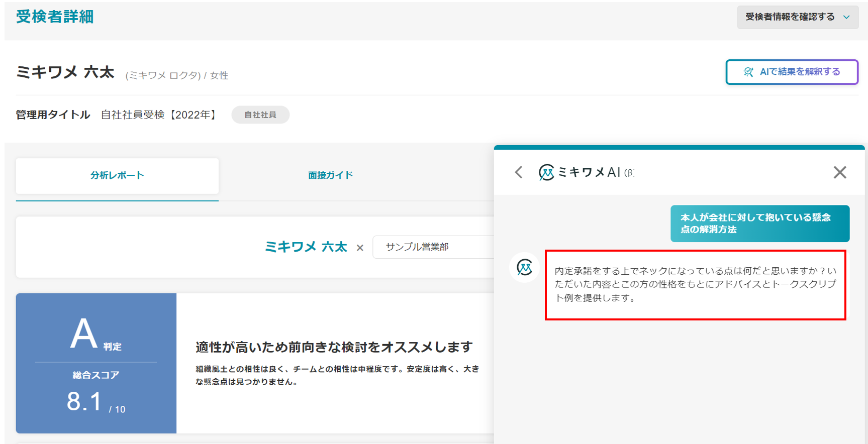Click the teal ミキワメ 六太 name link
Viewport: 868px width, 444px height.
[x=306, y=247]
